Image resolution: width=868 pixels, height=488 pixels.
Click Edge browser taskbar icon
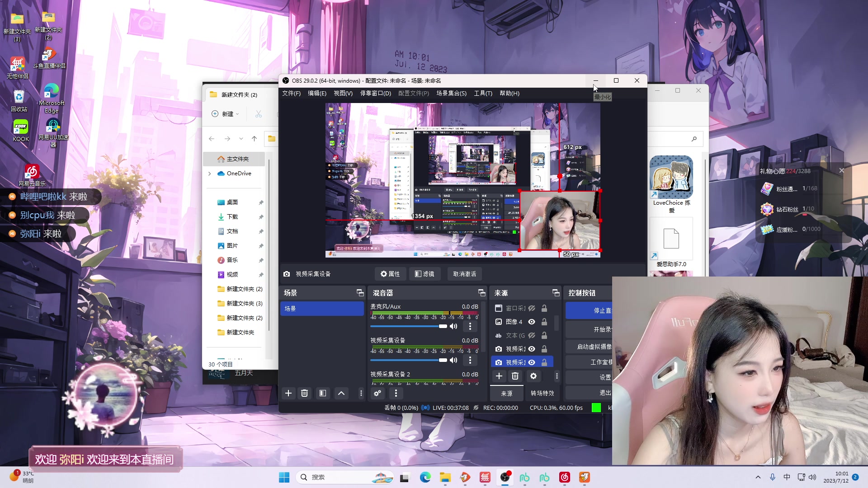425,477
